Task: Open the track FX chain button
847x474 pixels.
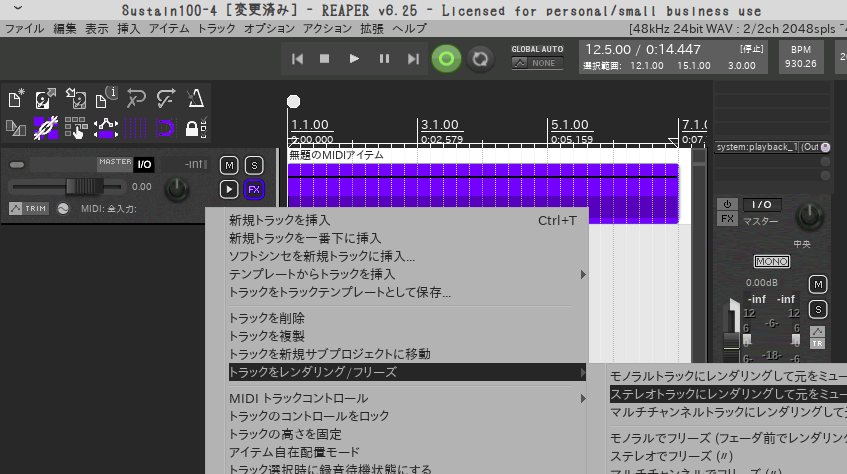Action: click(254, 190)
